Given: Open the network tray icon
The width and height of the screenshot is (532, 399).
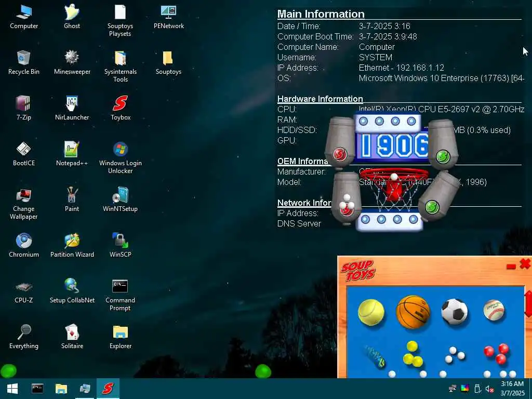Looking at the screenshot, I should coord(453,389).
